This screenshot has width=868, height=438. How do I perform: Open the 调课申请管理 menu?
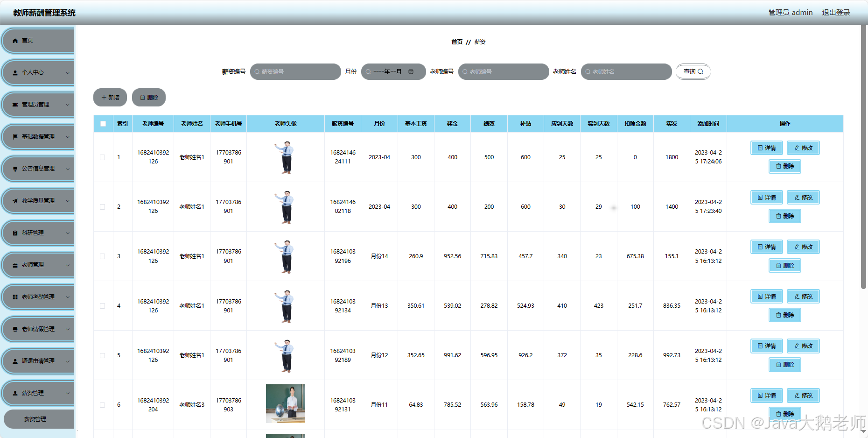pos(38,361)
